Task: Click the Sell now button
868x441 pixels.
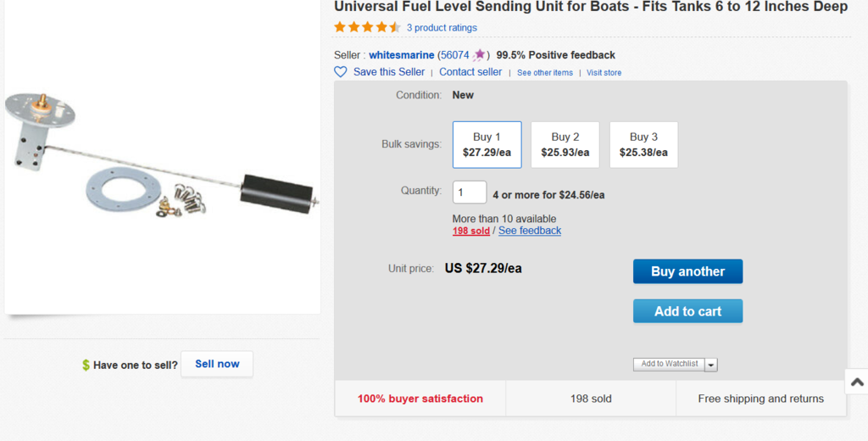Action: (217, 364)
